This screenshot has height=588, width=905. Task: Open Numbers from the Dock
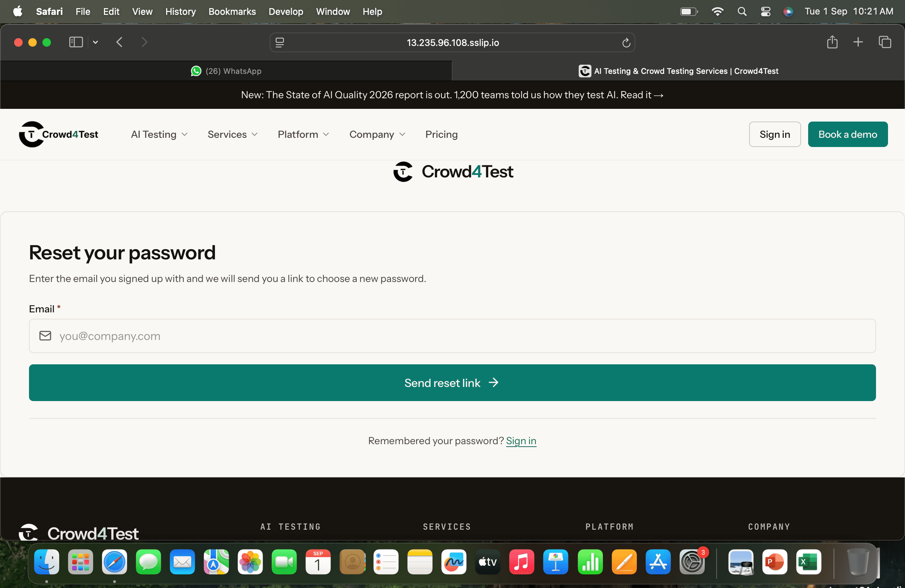tap(590, 561)
